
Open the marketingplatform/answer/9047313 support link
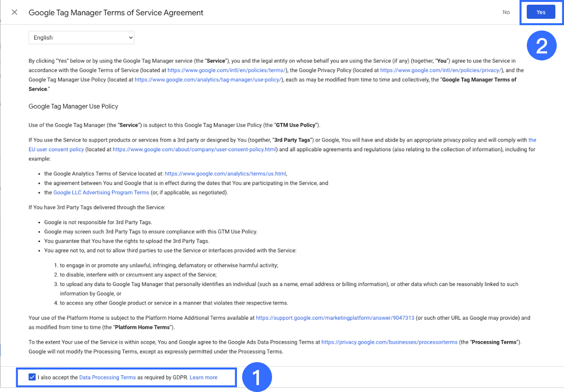(335, 318)
